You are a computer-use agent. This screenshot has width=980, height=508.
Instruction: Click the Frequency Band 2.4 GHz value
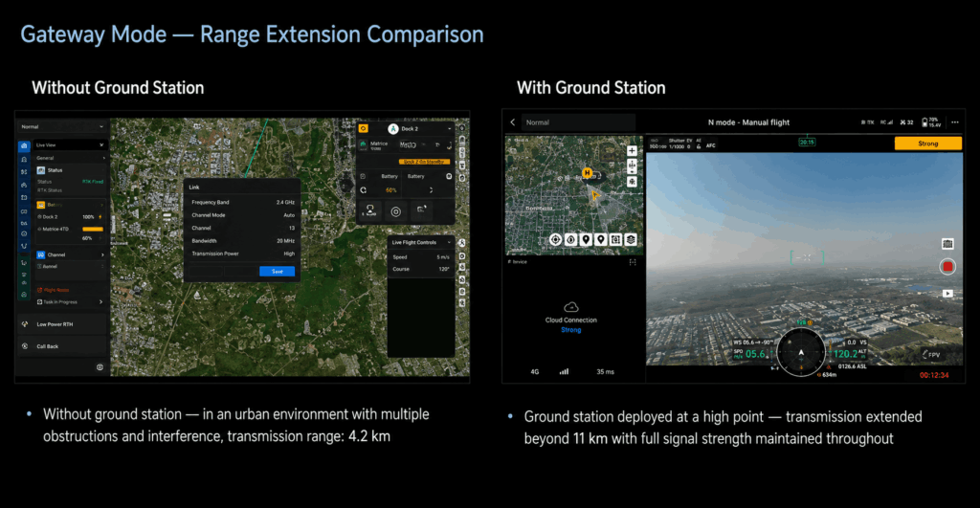coord(285,203)
